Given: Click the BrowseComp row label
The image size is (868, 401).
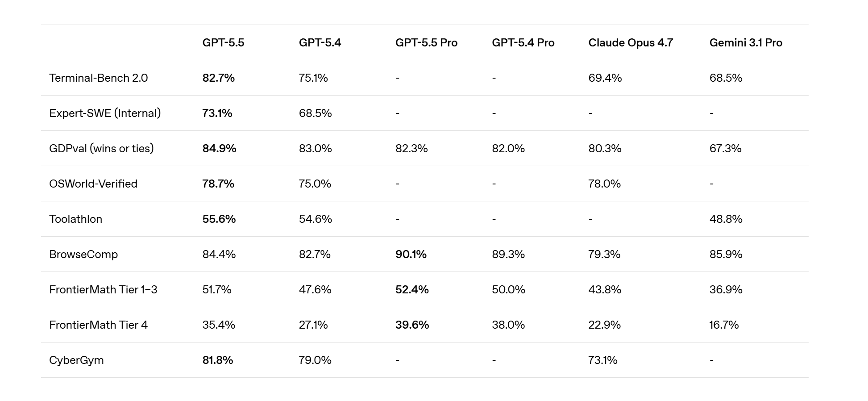Looking at the screenshot, I should (x=83, y=255).
